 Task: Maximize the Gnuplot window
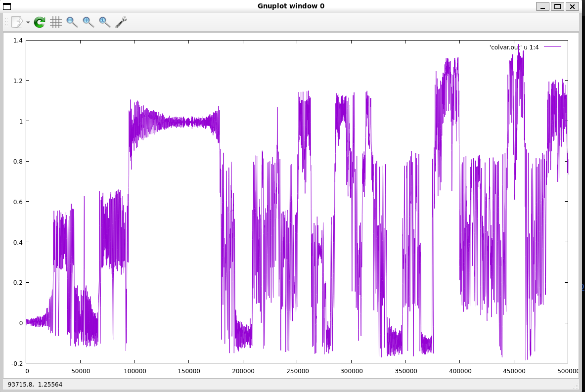point(557,6)
